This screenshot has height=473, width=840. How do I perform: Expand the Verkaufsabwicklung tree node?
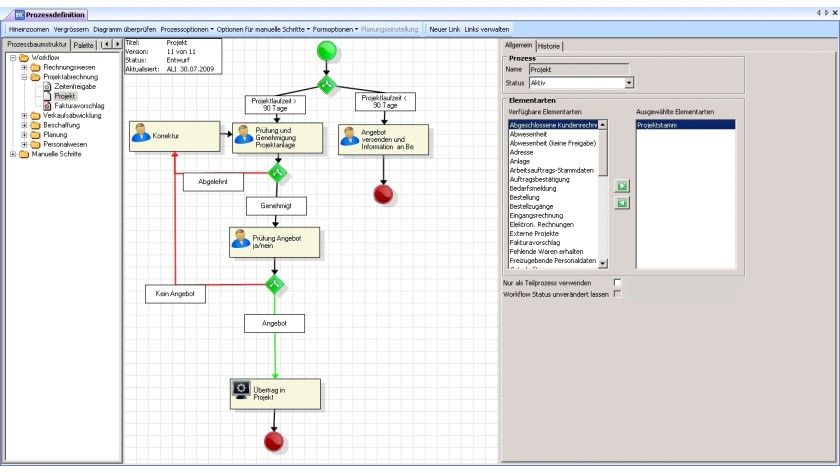(24, 116)
